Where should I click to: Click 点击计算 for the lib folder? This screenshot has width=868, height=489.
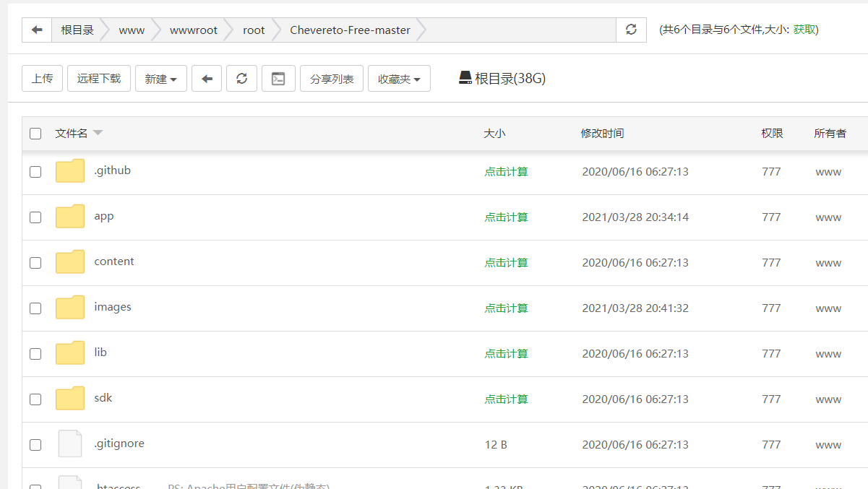click(506, 354)
